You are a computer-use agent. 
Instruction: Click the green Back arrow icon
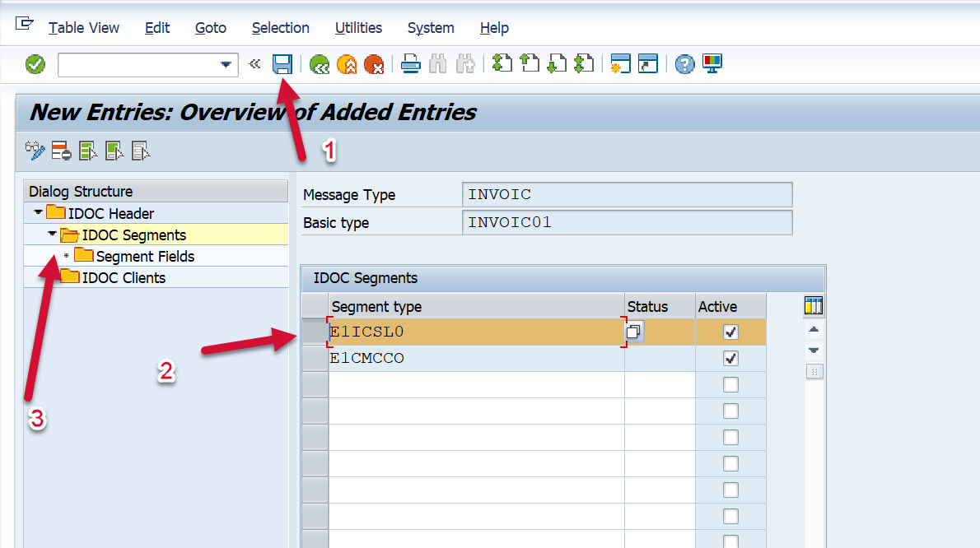(x=319, y=64)
